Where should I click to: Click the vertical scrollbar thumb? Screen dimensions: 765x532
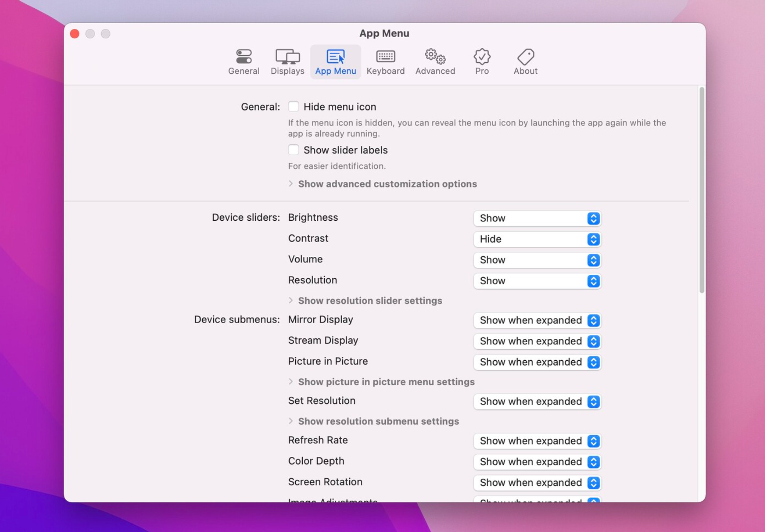coord(701,190)
